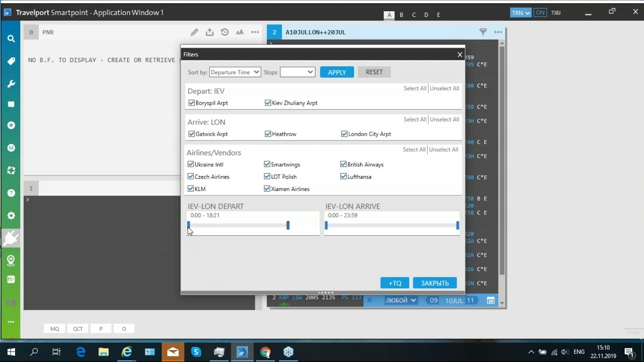Click the IEV-LON DEPART right slider handle

coord(288,226)
